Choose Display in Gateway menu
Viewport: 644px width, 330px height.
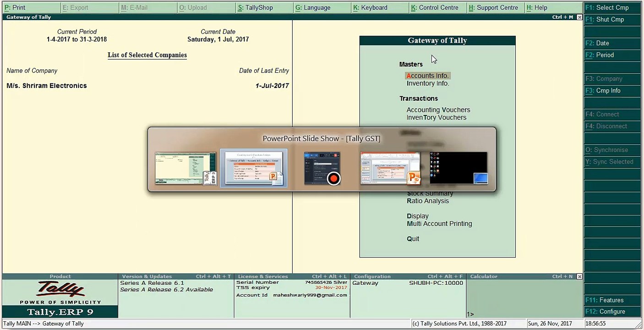(x=418, y=216)
